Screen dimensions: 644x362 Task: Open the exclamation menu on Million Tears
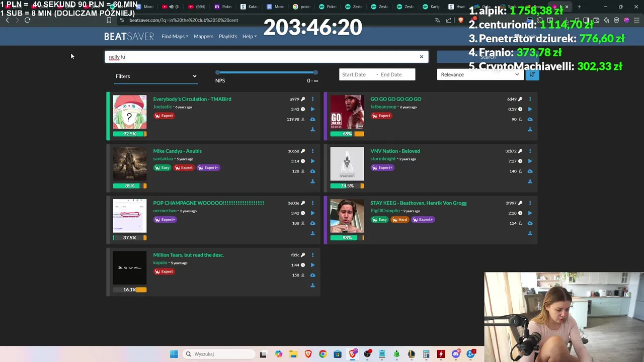point(312,255)
